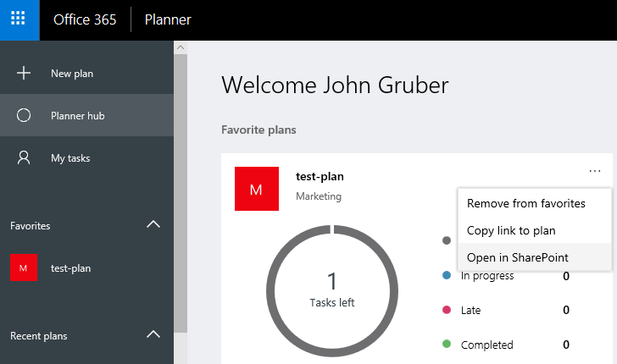Click the red M tile on test-plan card
617x364 pixels.
pos(257,189)
